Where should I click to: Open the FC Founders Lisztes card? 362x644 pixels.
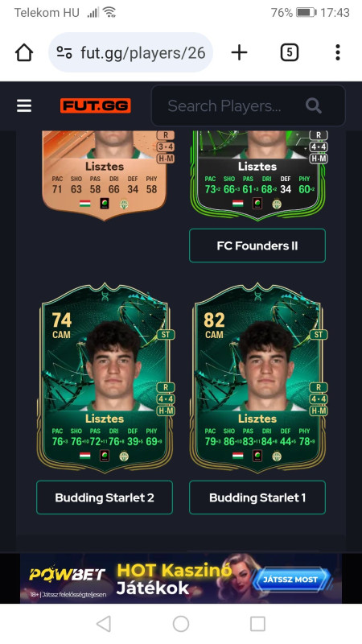pos(258,175)
